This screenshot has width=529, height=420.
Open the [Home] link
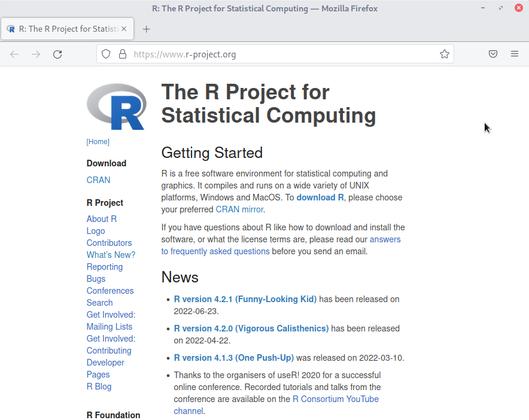point(98,142)
